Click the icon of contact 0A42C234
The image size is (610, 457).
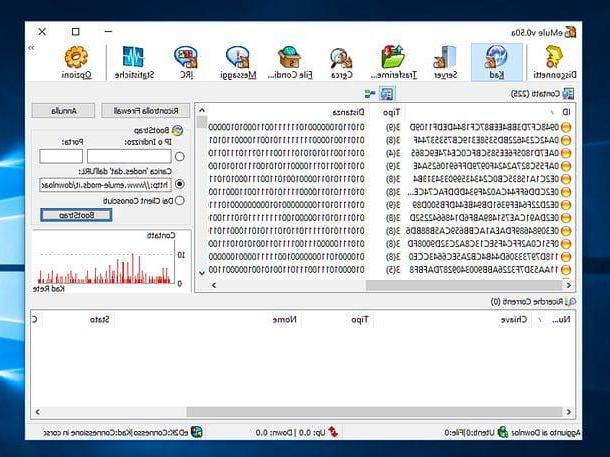566,140
